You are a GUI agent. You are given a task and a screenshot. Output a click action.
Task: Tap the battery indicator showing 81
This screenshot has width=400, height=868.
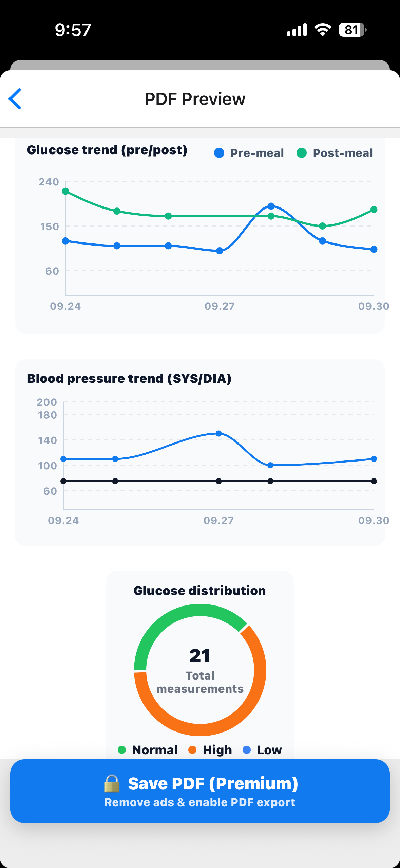[x=352, y=30]
